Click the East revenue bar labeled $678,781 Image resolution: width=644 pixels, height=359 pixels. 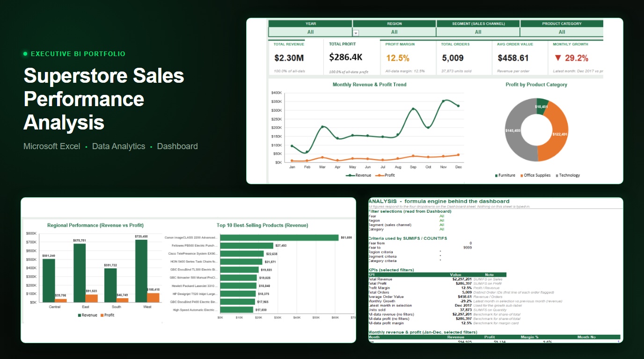(80, 273)
